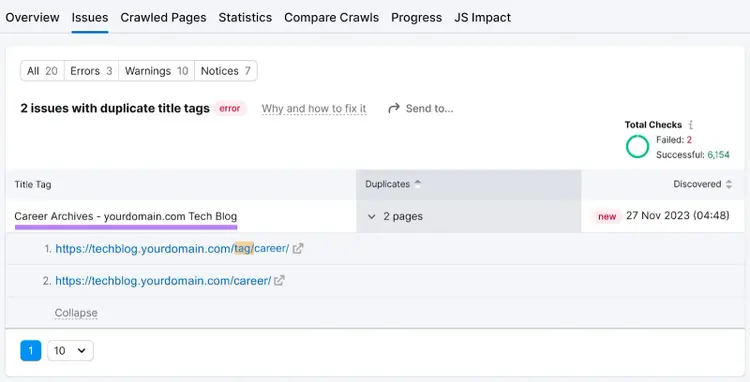This screenshot has height=382, width=750.
Task: Click the Send to arrow icon
Action: [x=394, y=109]
